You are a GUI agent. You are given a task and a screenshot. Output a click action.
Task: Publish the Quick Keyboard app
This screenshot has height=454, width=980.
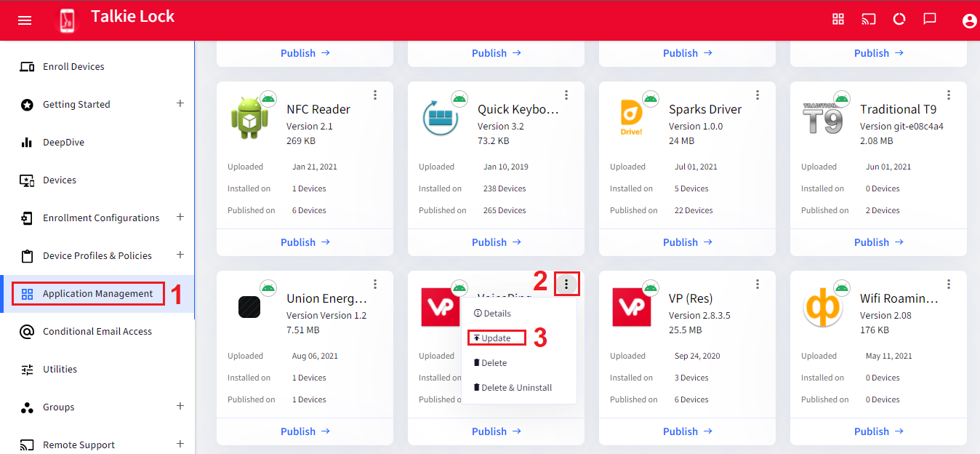[497, 242]
